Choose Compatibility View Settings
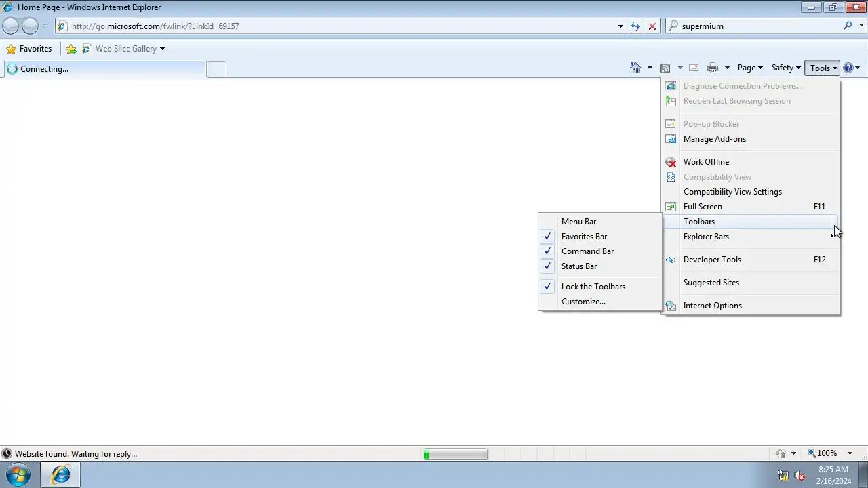Image resolution: width=868 pixels, height=488 pixels. point(751,192)
